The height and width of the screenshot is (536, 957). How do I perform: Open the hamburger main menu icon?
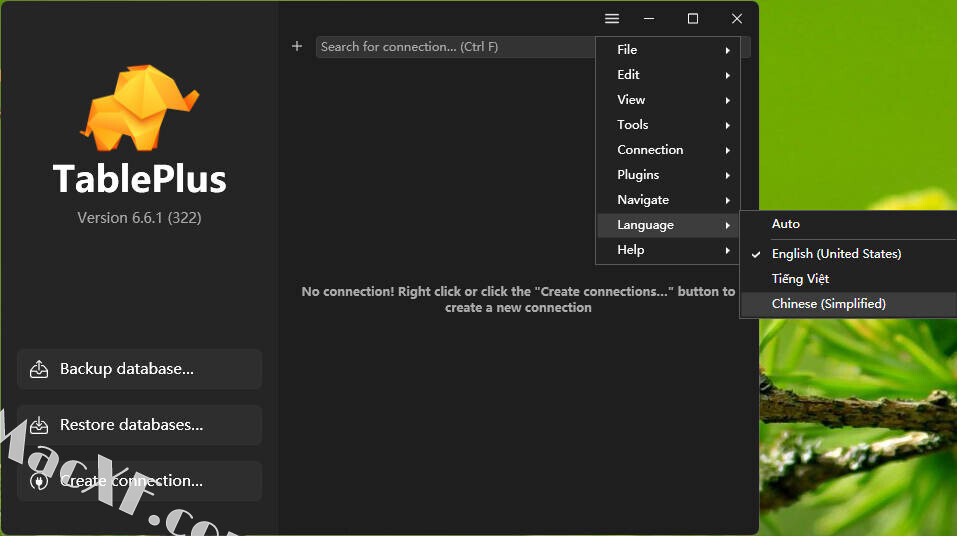point(612,19)
